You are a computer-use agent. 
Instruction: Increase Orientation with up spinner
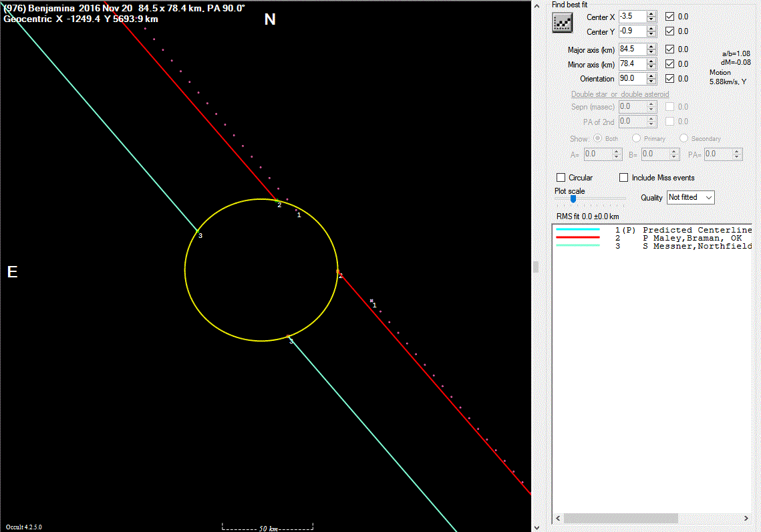point(651,76)
